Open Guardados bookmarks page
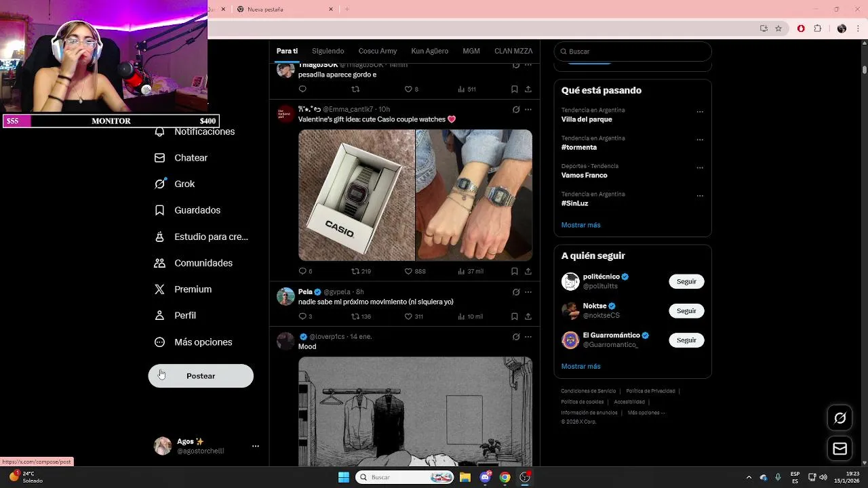 tap(187, 210)
